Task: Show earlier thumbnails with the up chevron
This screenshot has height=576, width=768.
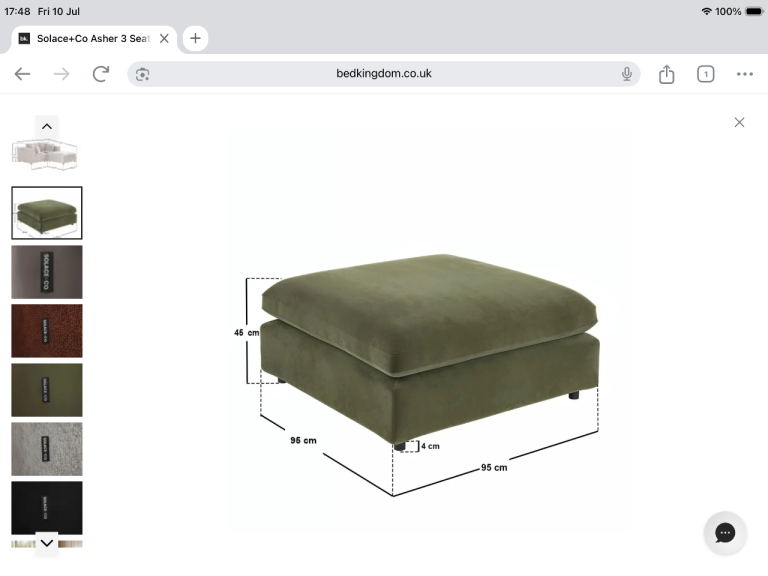Action: (x=47, y=126)
